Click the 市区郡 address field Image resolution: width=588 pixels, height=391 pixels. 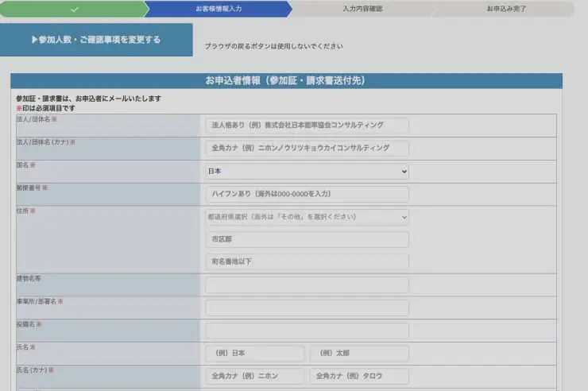[x=307, y=239]
